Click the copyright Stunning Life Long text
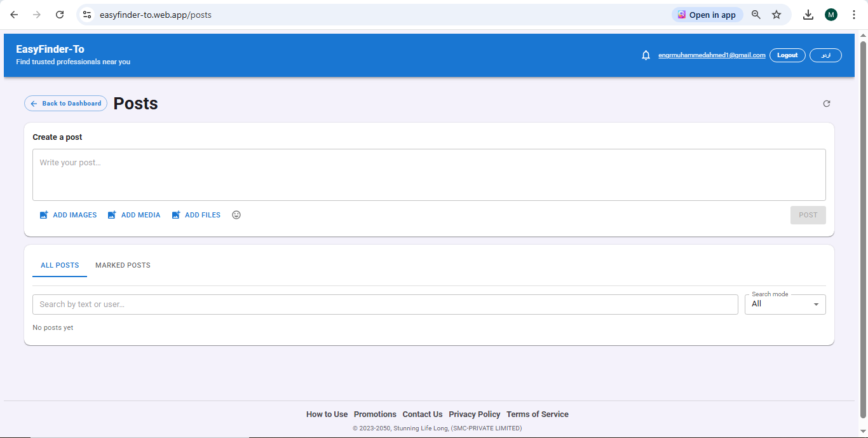Screen dimensions: 868x438 click(x=437, y=428)
